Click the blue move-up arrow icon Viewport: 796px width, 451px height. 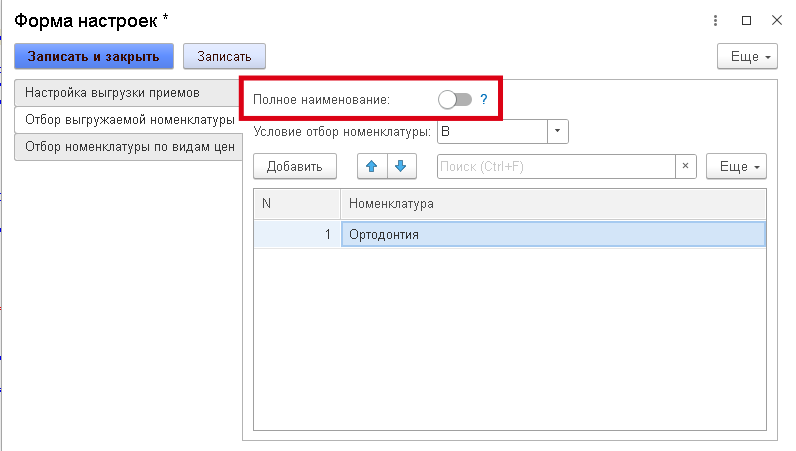click(372, 166)
